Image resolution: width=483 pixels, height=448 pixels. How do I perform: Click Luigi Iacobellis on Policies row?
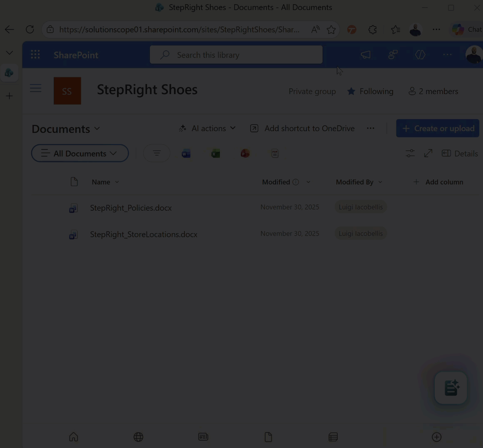[361, 207]
